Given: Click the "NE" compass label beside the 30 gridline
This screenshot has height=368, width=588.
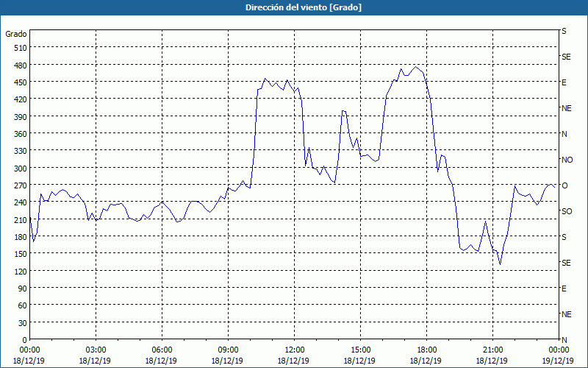Looking at the screenshot, I should [567, 314].
